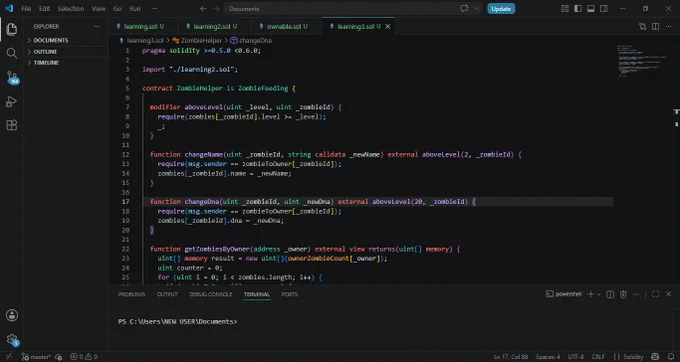Viewport: 680px width, 362px height.
Task: Toggle primary side bar visibility
Action: click(x=578, y=9)
